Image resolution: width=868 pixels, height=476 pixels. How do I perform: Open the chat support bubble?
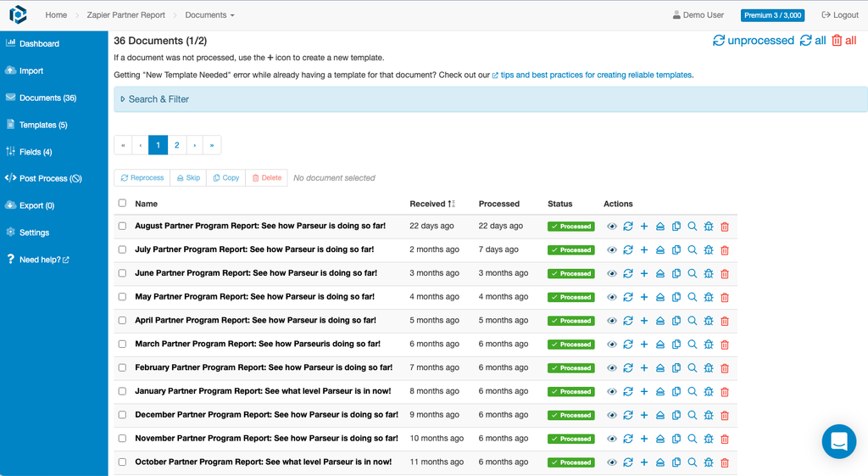click(x=838, y=442)
